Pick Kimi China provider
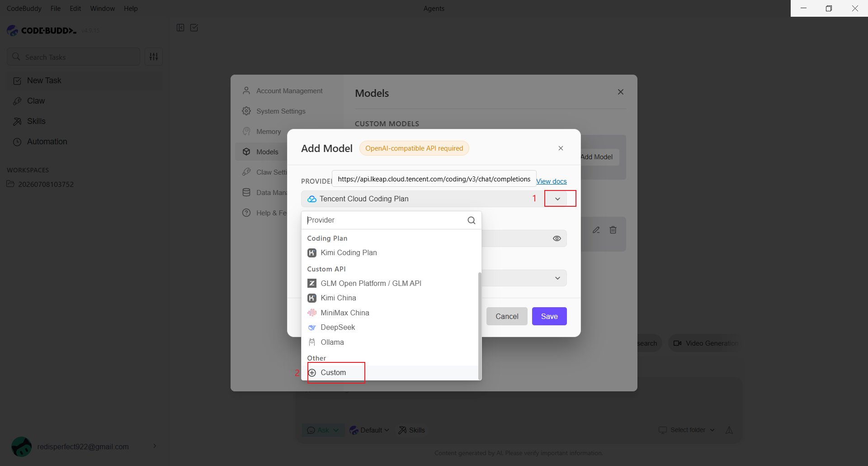This screenshot has height=466, width=868. pos(389,298)
